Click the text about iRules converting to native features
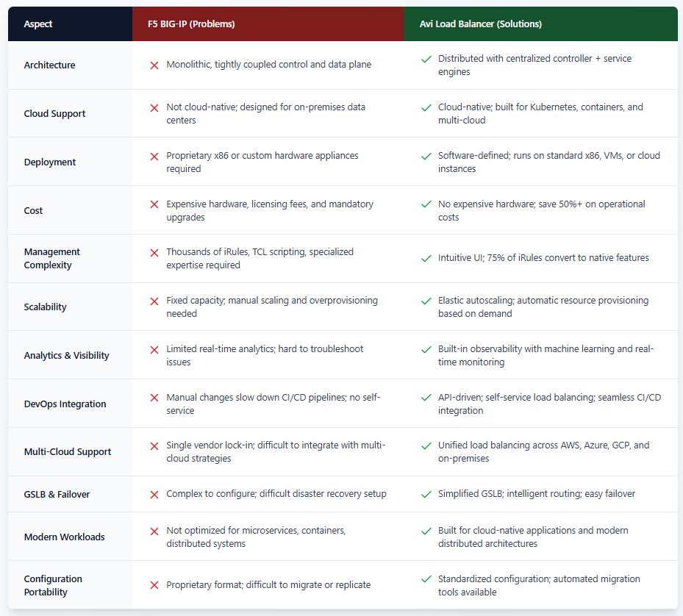The width and height of the screenshot is (683, 616). [x=543, y=258]
